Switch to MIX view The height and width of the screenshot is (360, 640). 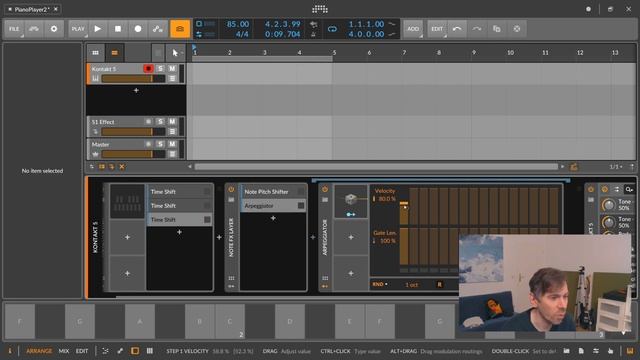pyautogui.click(x=64, y=351)
